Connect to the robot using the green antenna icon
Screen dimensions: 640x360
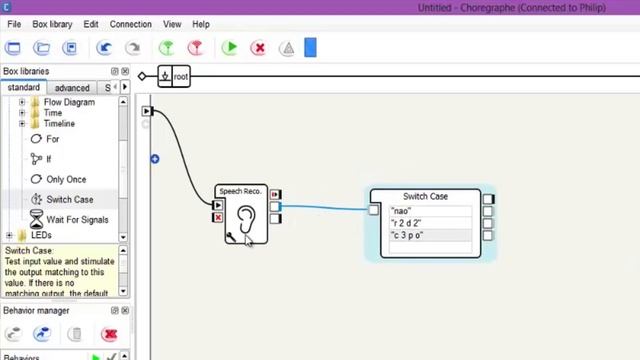[x=167, y=48]
